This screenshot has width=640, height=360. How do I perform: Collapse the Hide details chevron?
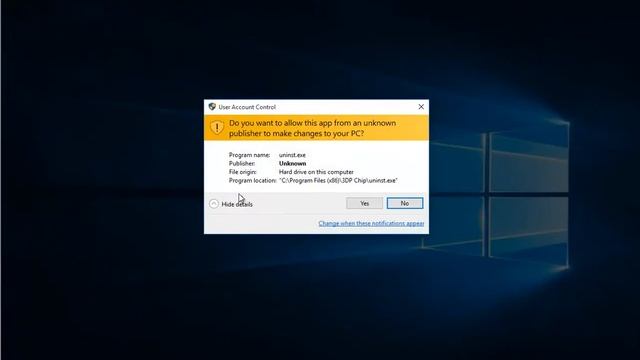point(214,204)
